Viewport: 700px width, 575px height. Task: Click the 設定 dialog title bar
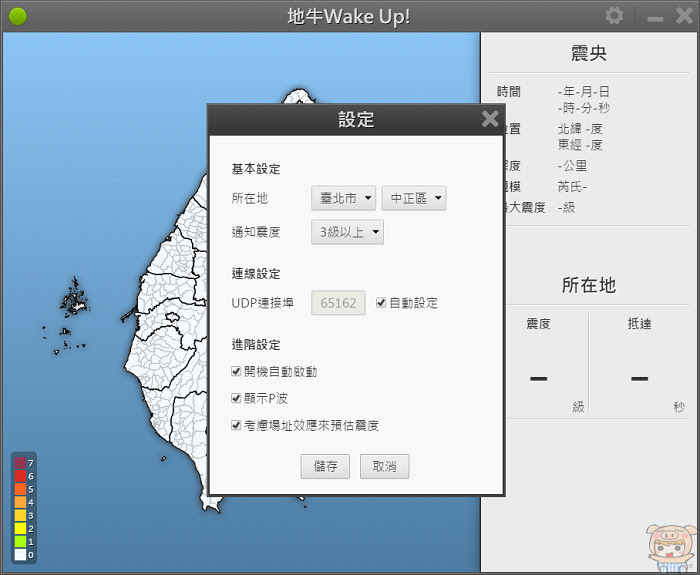pos(356,120)
